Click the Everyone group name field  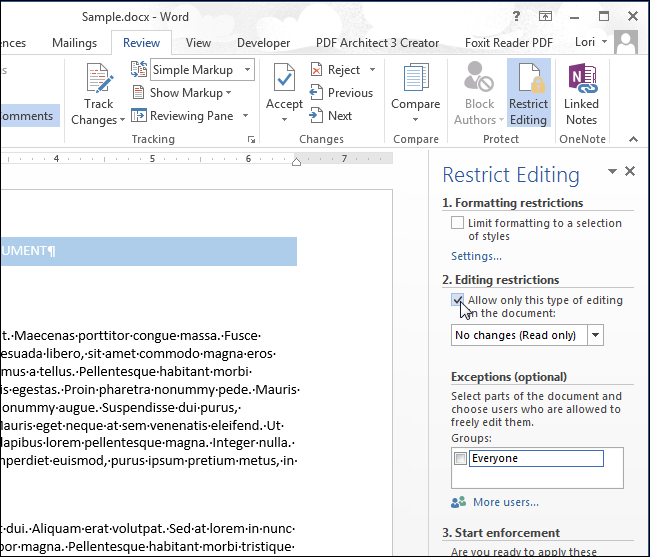pos(536,458)
